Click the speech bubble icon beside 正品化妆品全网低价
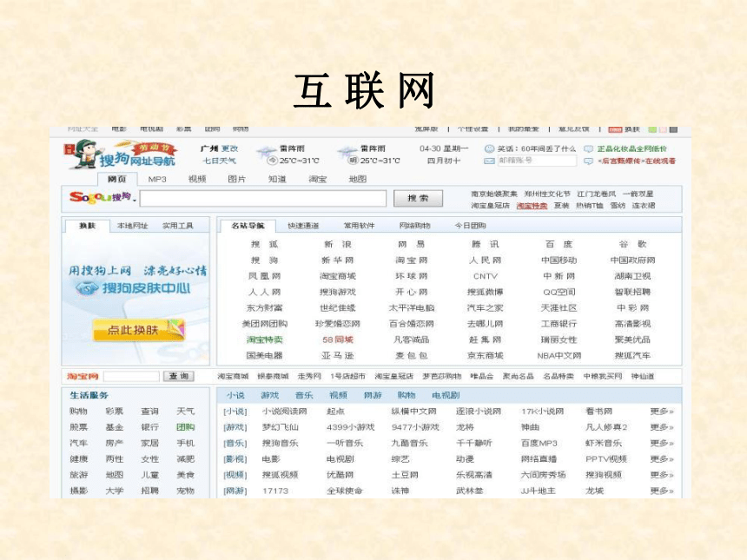Viewport: 747px width, 560px height. coord(589,149)
